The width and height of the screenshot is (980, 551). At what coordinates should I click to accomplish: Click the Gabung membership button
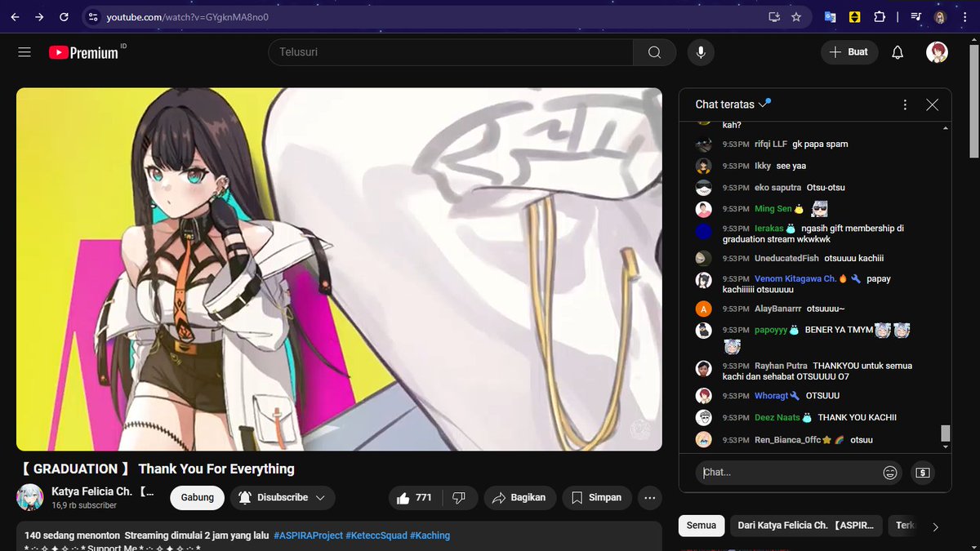tap(198, 497)
